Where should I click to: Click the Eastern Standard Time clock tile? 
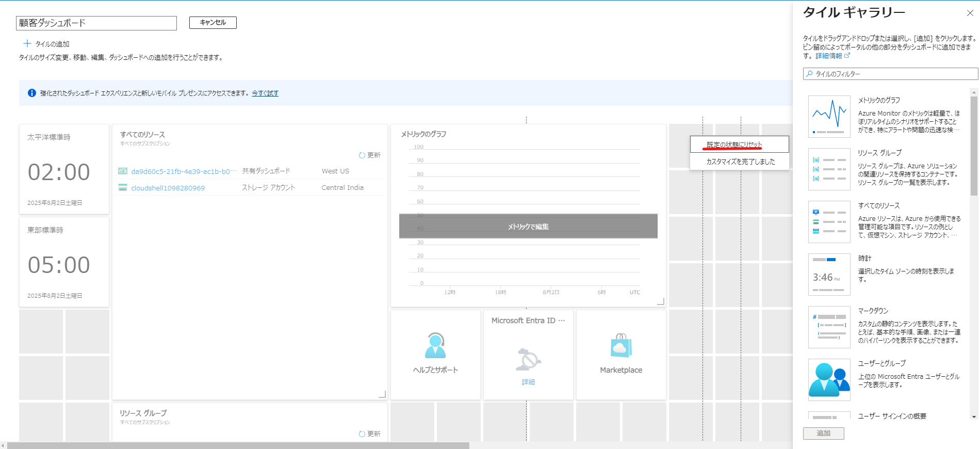click(x=64, y=262)
